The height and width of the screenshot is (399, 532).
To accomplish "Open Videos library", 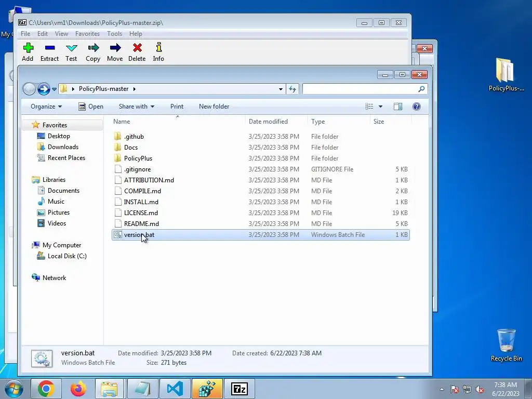I will (57, 223).
